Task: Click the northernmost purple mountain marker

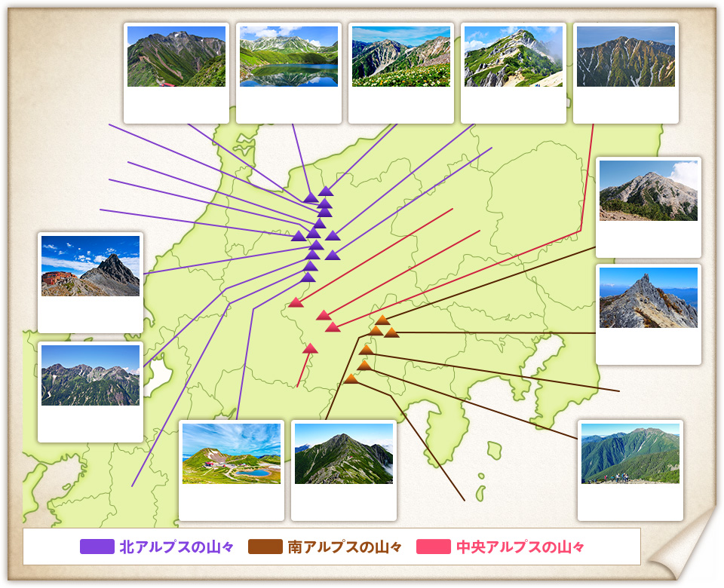Action: 326,191
